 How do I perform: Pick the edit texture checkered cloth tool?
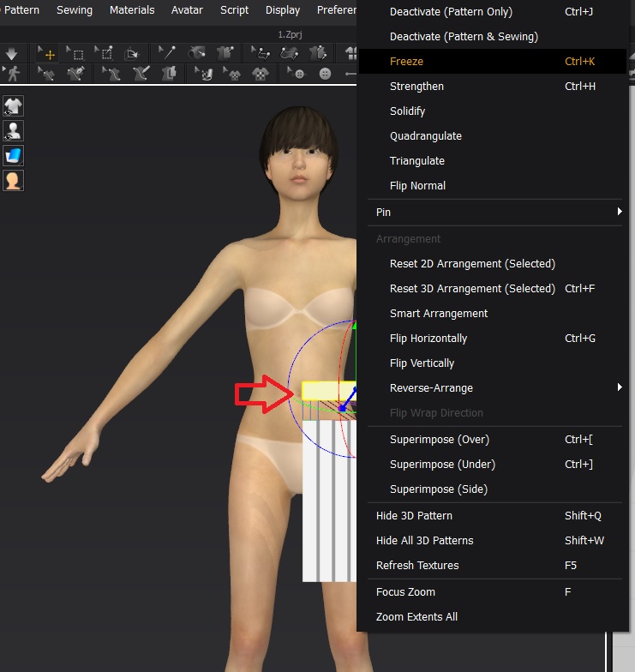[204, 74]
